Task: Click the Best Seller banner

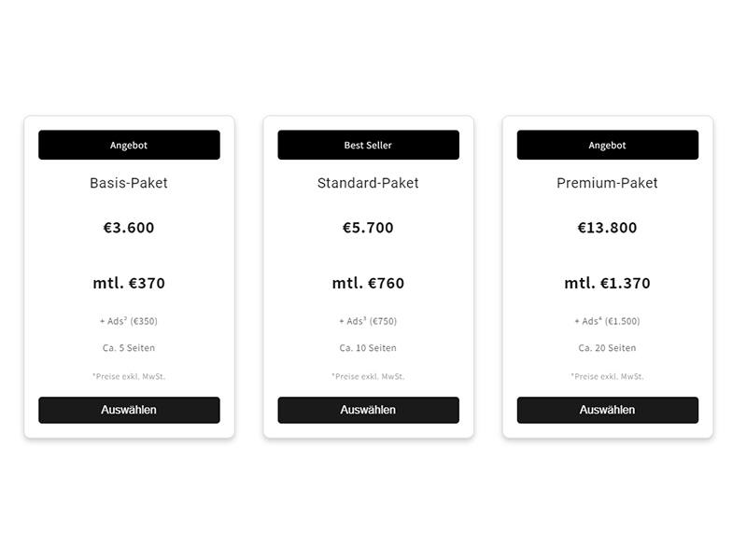Action: click(368, 145)
